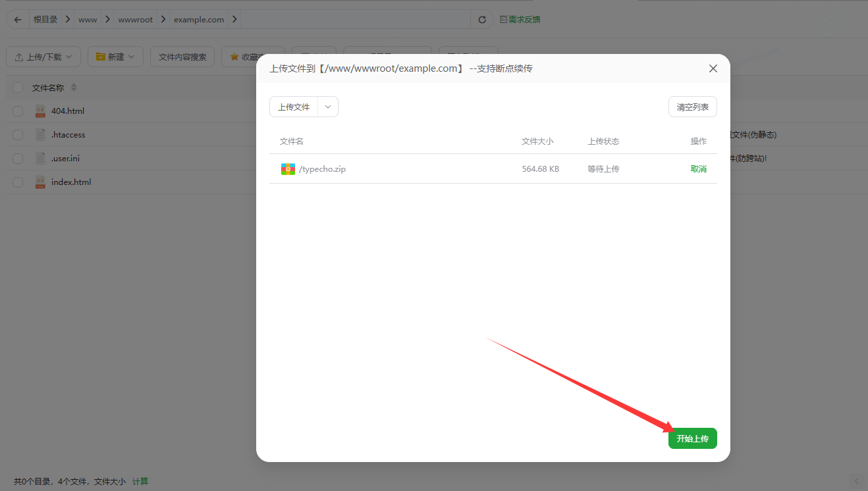Click the www breadcrumb segment
This screenshot has height=491, width=868.
pyautogui.click(x=88, y=20)
